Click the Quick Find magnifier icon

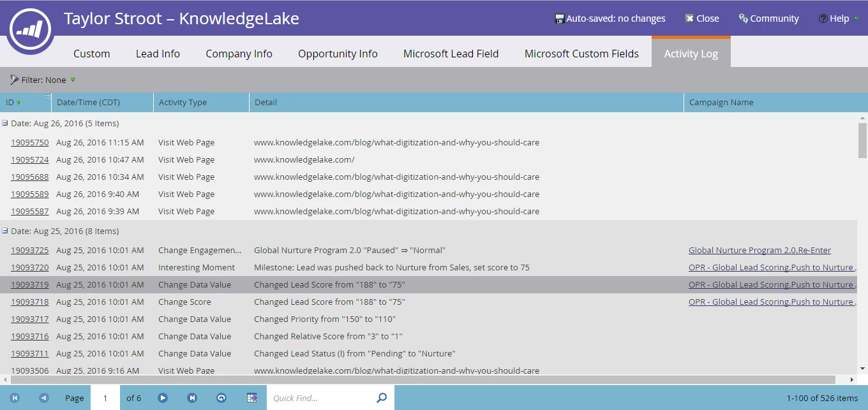382,398
